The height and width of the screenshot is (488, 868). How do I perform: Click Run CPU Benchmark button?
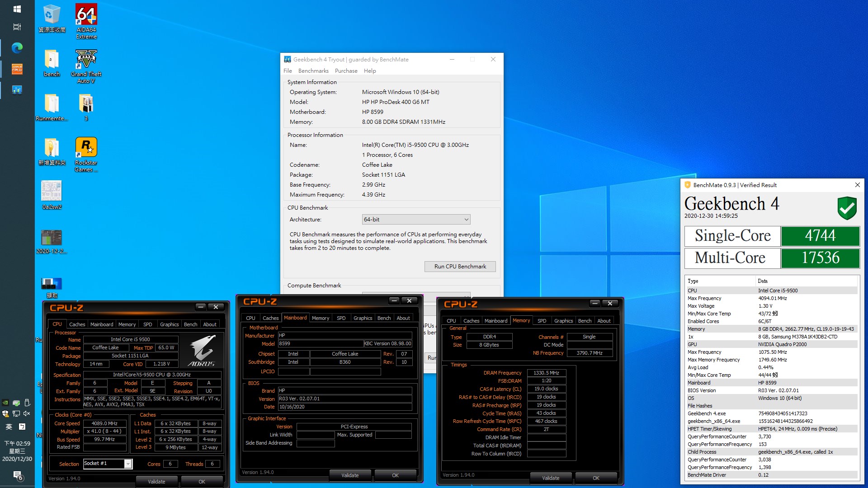pyautogui.click(x=460, y=267)
